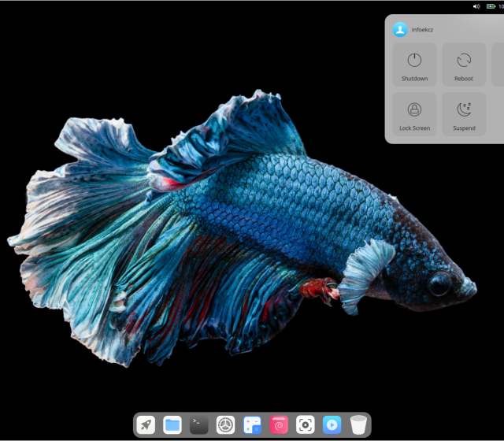Click the Lock Screen button
504x441 pixels.
[x=414, y=114]
